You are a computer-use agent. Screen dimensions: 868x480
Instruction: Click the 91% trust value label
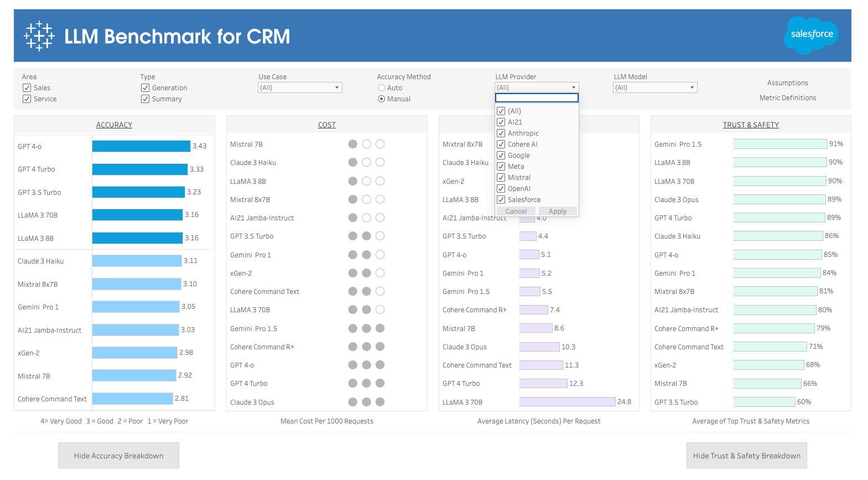coord(836,144)
